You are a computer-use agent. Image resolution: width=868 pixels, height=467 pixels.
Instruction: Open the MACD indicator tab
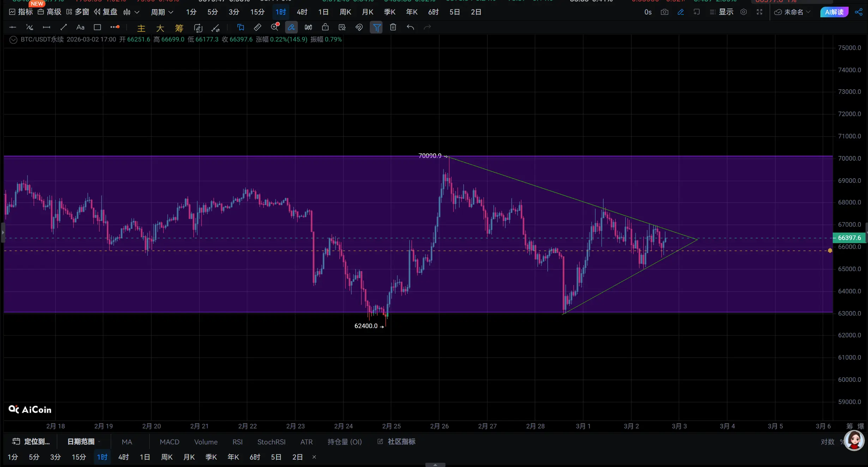click(169, 442)
